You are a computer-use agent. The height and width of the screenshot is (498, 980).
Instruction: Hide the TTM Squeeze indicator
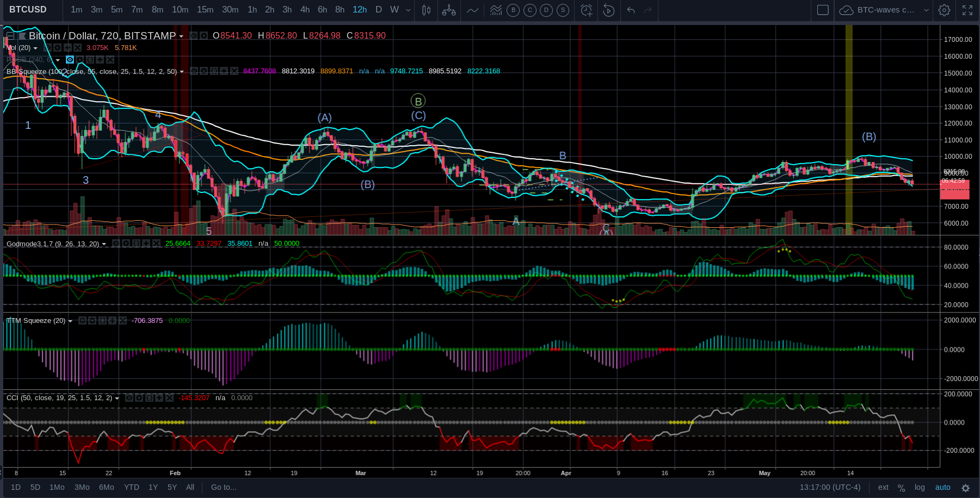pyautogui.click(x=82, y=321)
